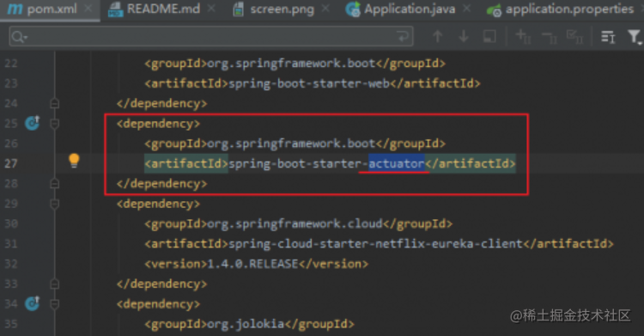Click the new line icon in search field

click(403, 37)
